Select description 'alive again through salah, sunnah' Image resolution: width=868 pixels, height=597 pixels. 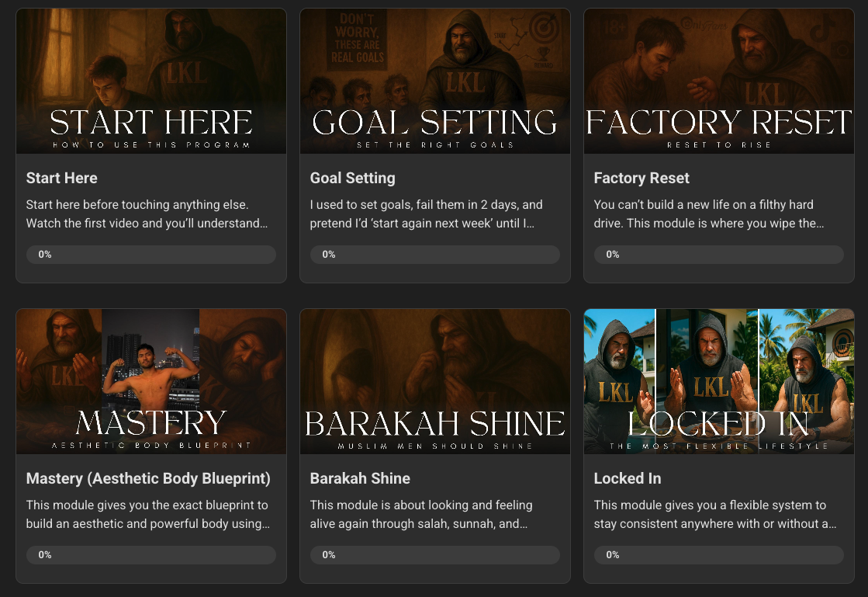403,524
